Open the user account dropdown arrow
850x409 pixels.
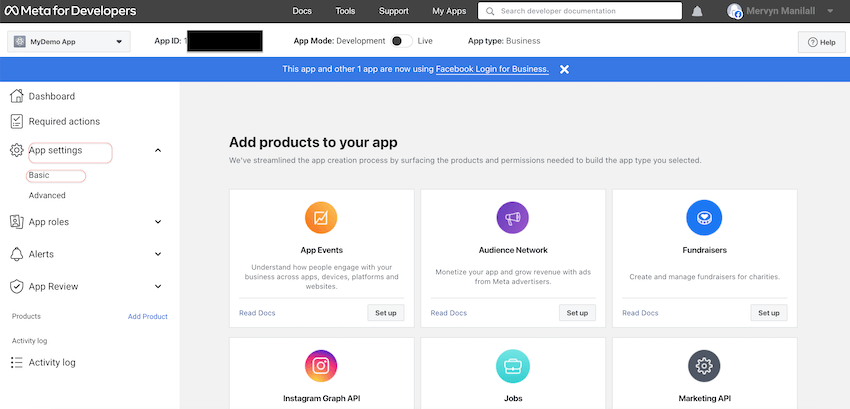830,11
